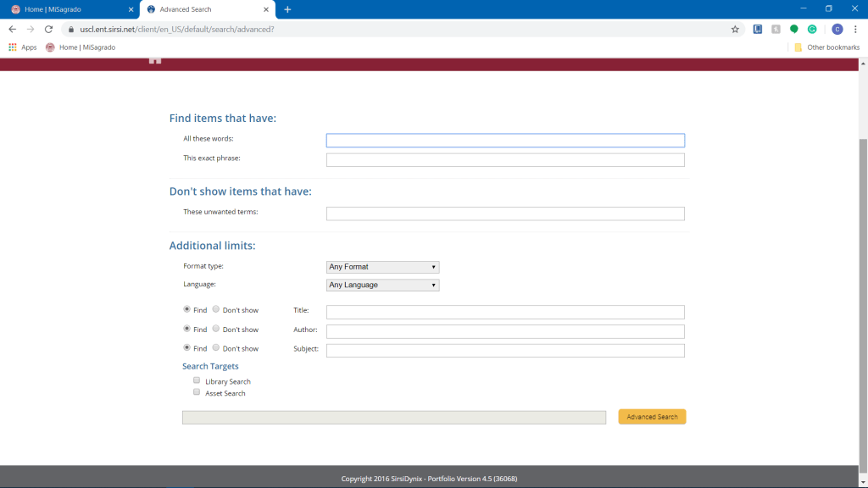868x488 pixels.
Task: Click the This exact phrase field
Action: (505, 160)
